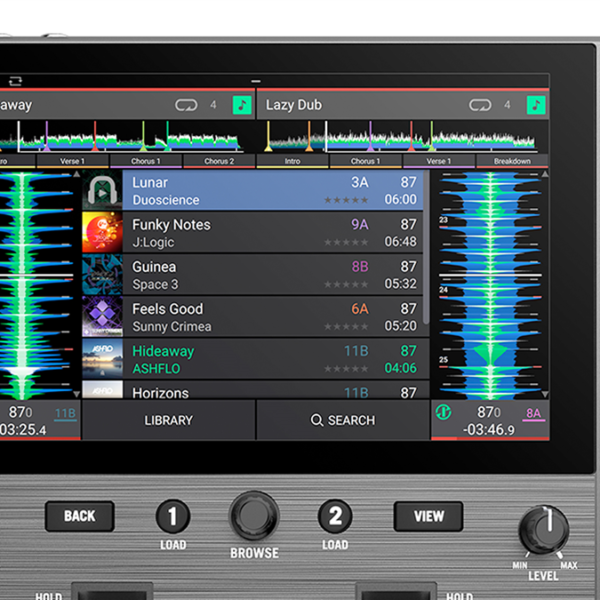Select the Horizons track row

[x=256, y=390]
